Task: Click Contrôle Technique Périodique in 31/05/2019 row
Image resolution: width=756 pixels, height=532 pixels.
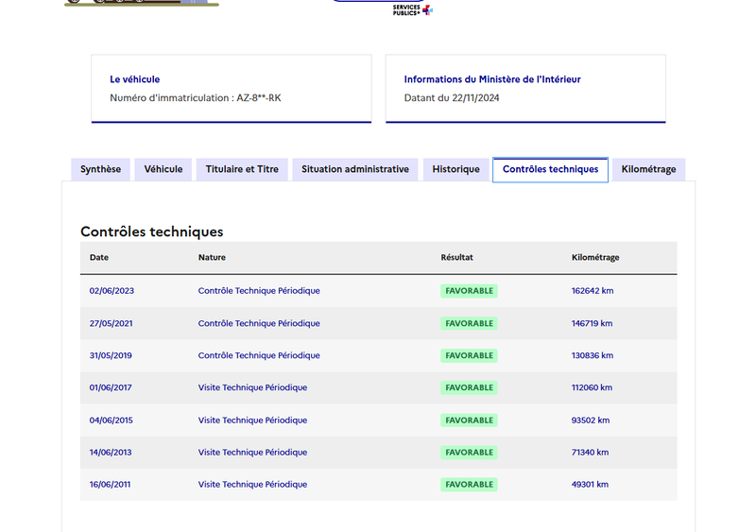Action: [259, 355]
